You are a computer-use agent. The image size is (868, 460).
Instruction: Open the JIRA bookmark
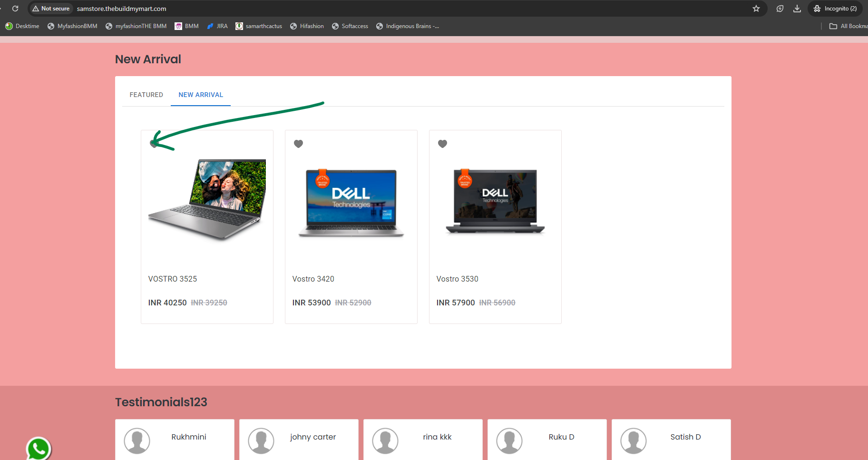(x=217, y=26)
